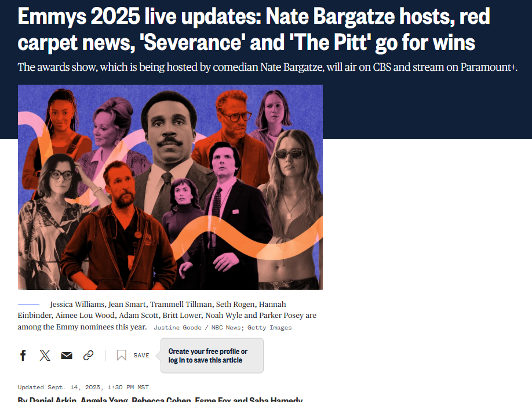
Task: Open author Rebecca Cohen's byline link
Action: (x=162, y=400)
